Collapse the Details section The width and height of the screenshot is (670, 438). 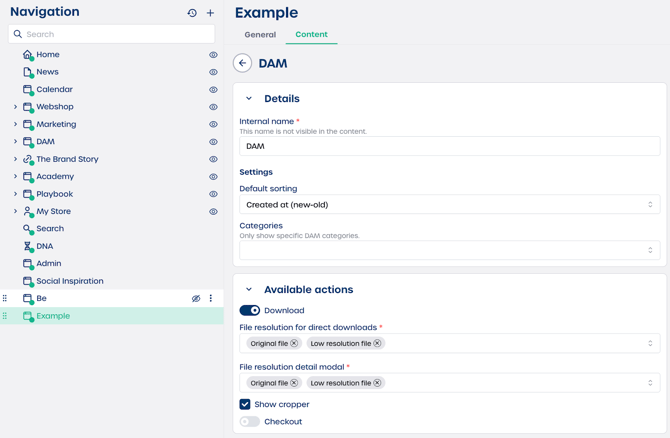click(x=249, y=99)
